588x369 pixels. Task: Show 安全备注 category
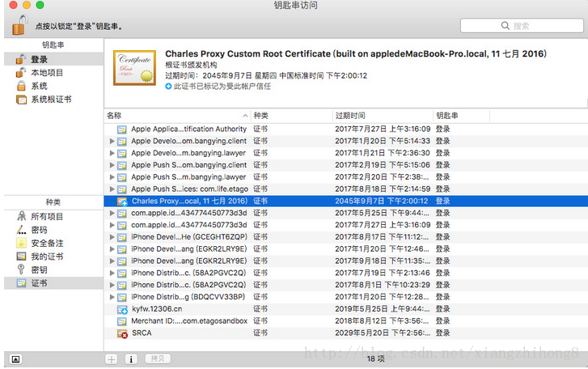pyautogui.click(x=53, y=243)
